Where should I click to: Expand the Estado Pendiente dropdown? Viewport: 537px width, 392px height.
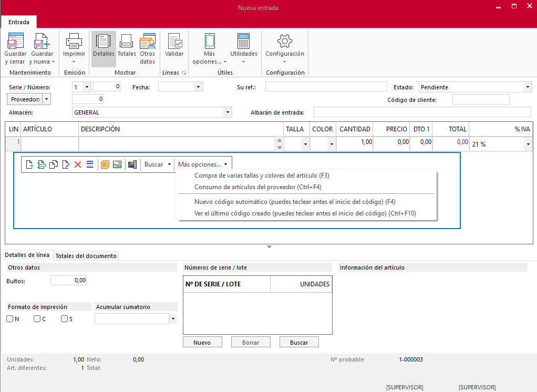pyautogui.click(x=528, y=87)
